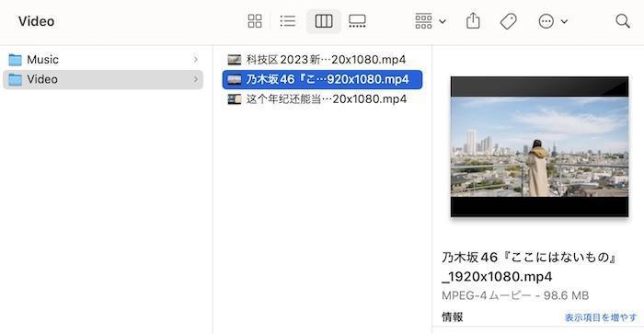Select the Music folder
The width and height of the screenshot is (644, 334).
click(x=103, y=60)
